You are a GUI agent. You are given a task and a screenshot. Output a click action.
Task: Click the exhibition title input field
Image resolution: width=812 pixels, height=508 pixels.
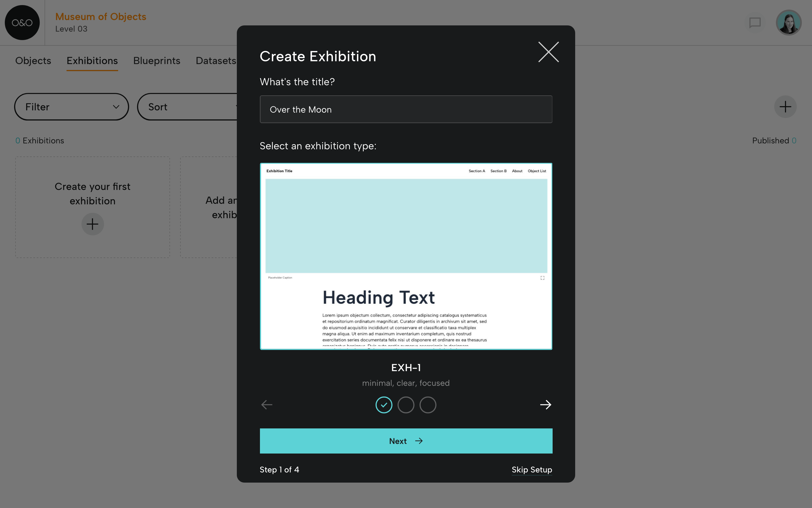pos(406,109)
